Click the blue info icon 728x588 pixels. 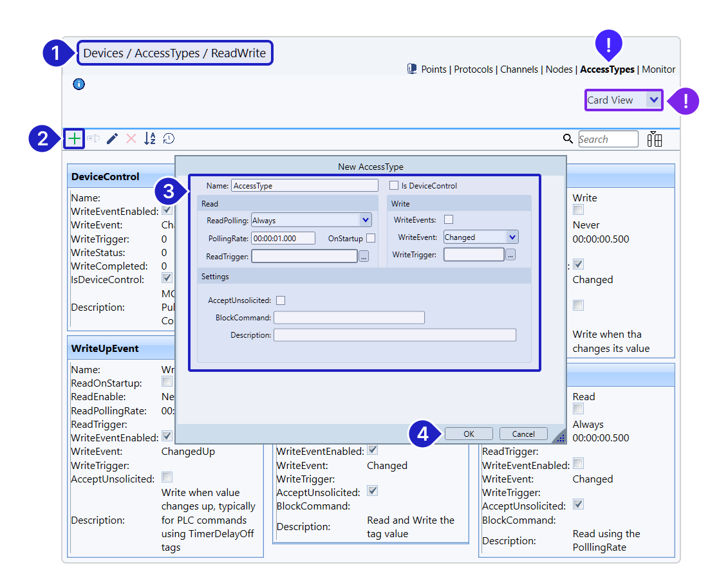79,84
